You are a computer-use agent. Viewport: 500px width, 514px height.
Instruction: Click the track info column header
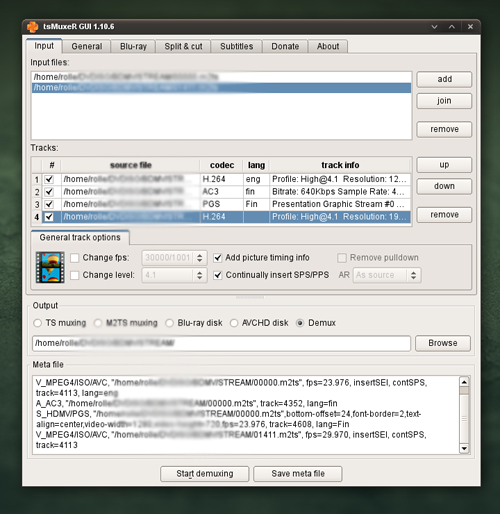click(340, 165)
